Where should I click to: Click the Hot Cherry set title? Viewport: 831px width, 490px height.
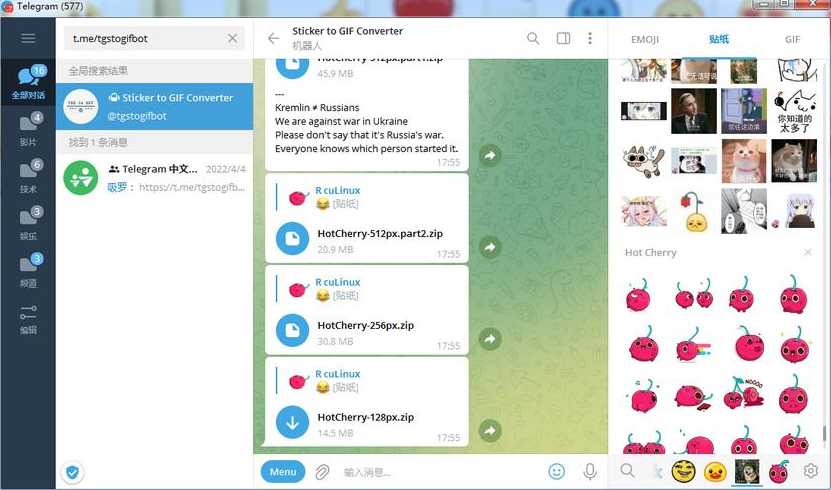coord(650,252)
